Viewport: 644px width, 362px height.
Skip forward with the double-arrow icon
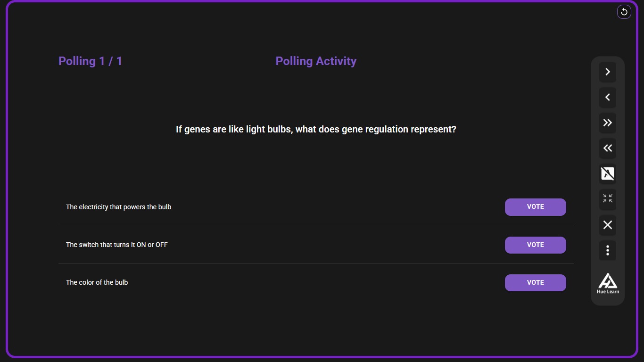[607, 123]
